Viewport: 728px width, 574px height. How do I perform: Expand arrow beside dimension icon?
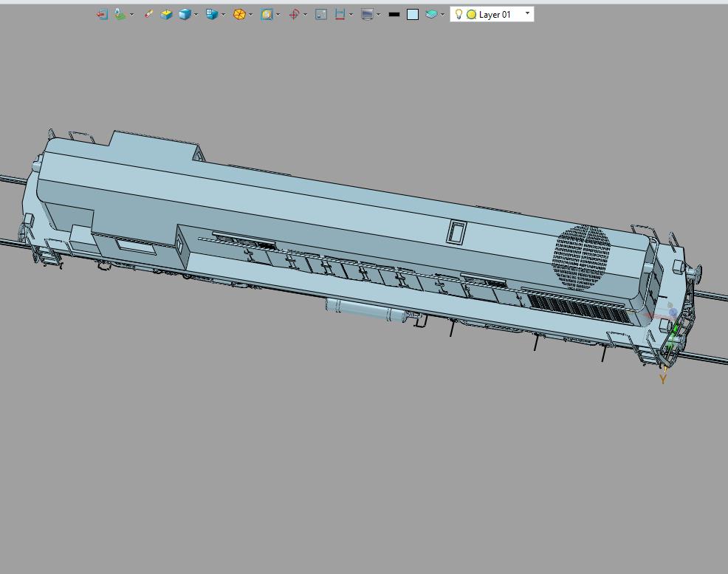[x=351, y=14]
